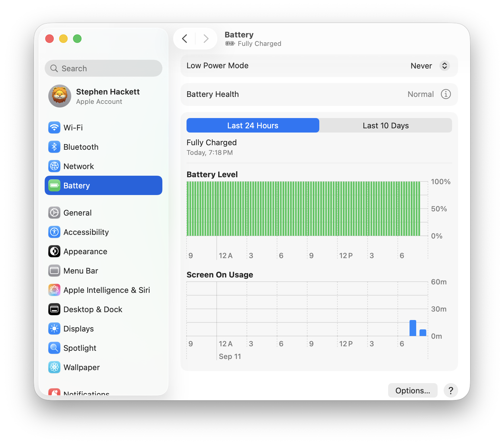Image resolution: width=504 pixels, height=445 pixels.
Task: Click the 'Normal' battery health value
Action: 421,94
